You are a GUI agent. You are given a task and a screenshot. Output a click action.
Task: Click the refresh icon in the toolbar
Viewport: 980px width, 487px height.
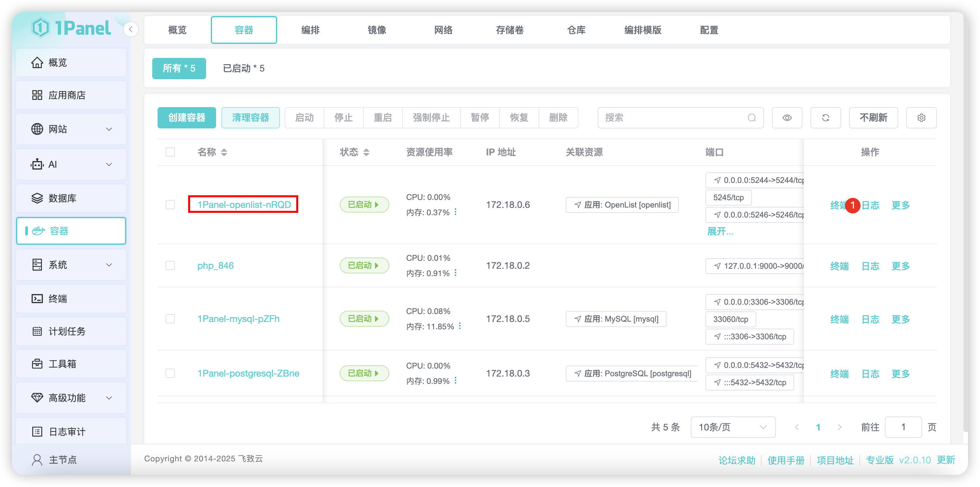(x=825, y=118)
